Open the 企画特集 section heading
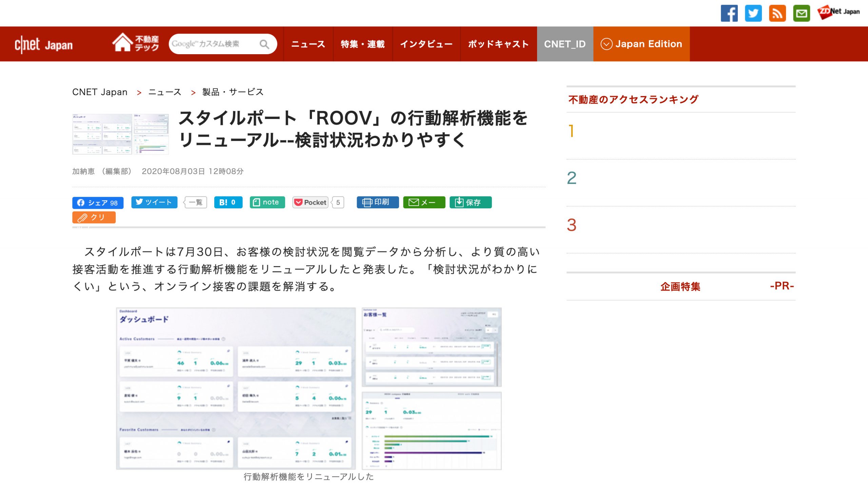This screenshot has height=495, width=868. coord(680,287)
